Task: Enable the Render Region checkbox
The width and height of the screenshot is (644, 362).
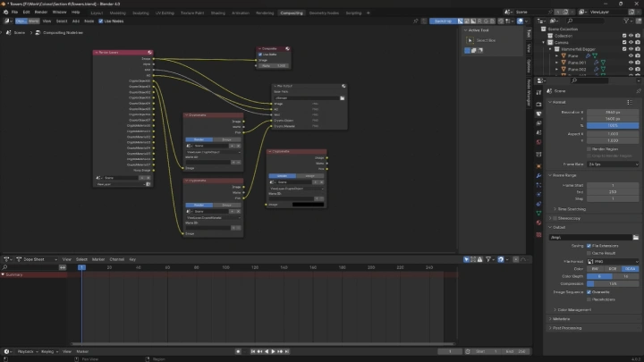Action: 589,149
